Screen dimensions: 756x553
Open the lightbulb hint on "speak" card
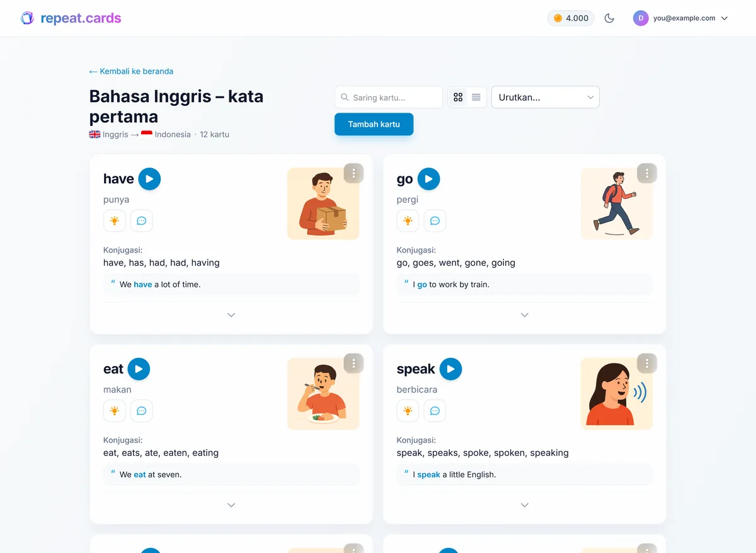click(408, 411)
